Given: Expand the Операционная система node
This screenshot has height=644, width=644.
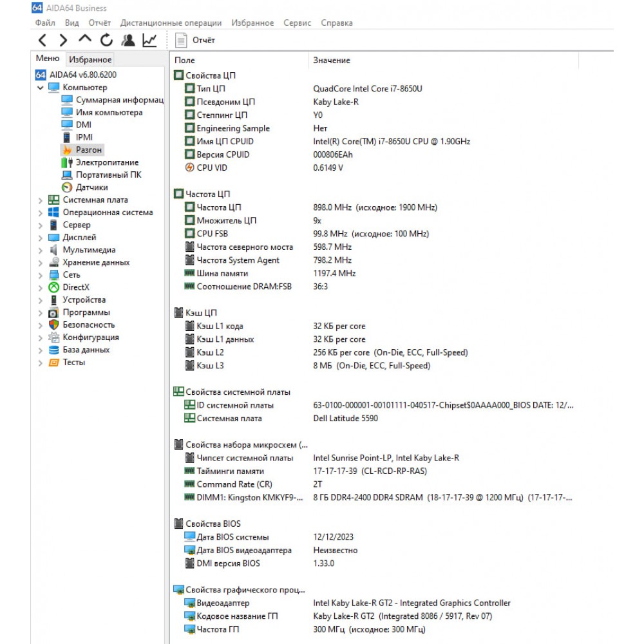Looking at the screenshot, I should click(40, 213).
